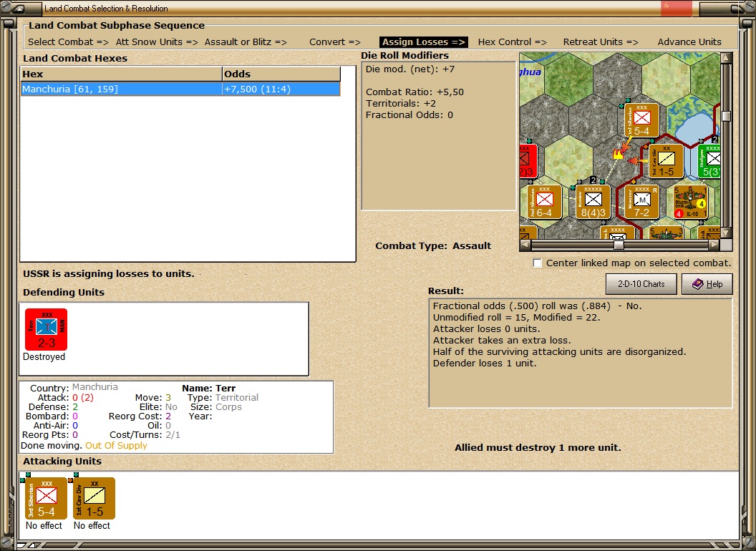Click 'Unmodified roll = 15, Modified = 22.' result line

click(516, 317)
